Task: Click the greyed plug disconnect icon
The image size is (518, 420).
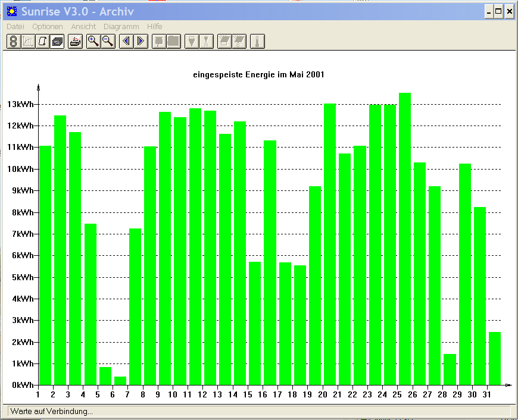Action: tap(206, 41)
